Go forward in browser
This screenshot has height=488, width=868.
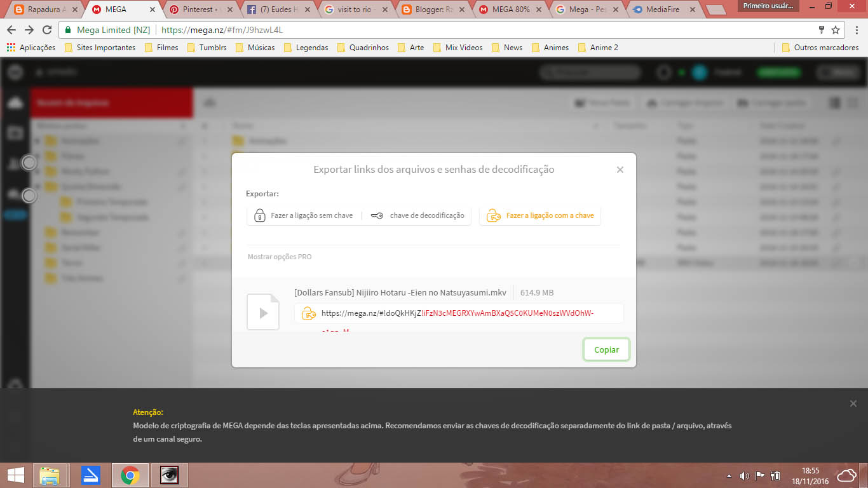coord(29,30)
